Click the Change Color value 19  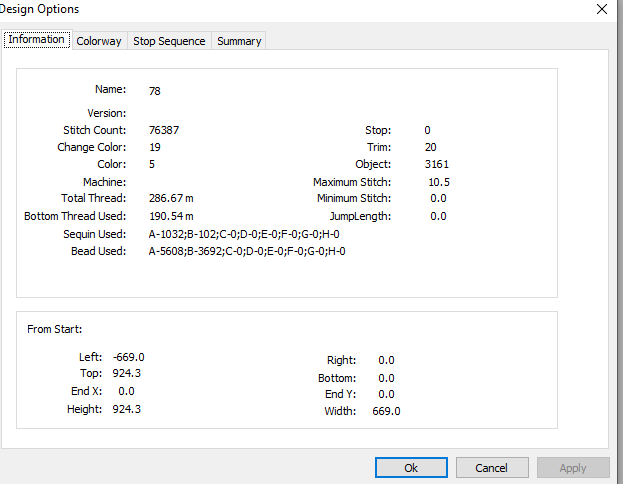click(155, 147)
